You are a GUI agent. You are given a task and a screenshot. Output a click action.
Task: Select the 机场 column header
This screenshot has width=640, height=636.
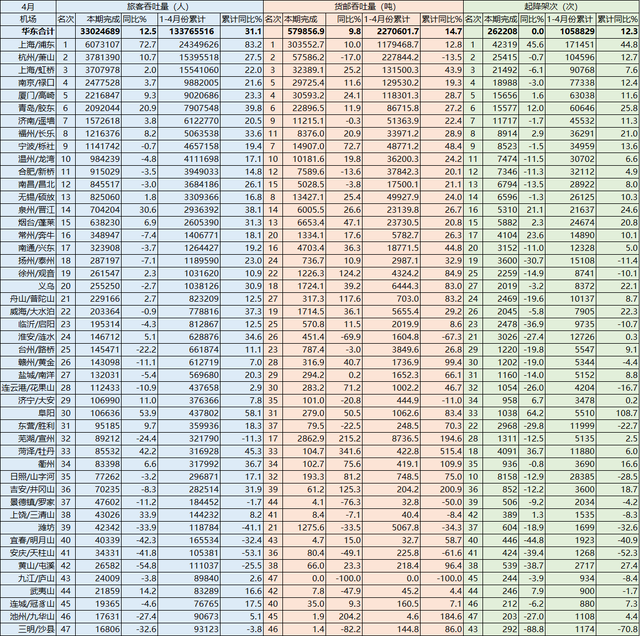[x=28, y=19]
